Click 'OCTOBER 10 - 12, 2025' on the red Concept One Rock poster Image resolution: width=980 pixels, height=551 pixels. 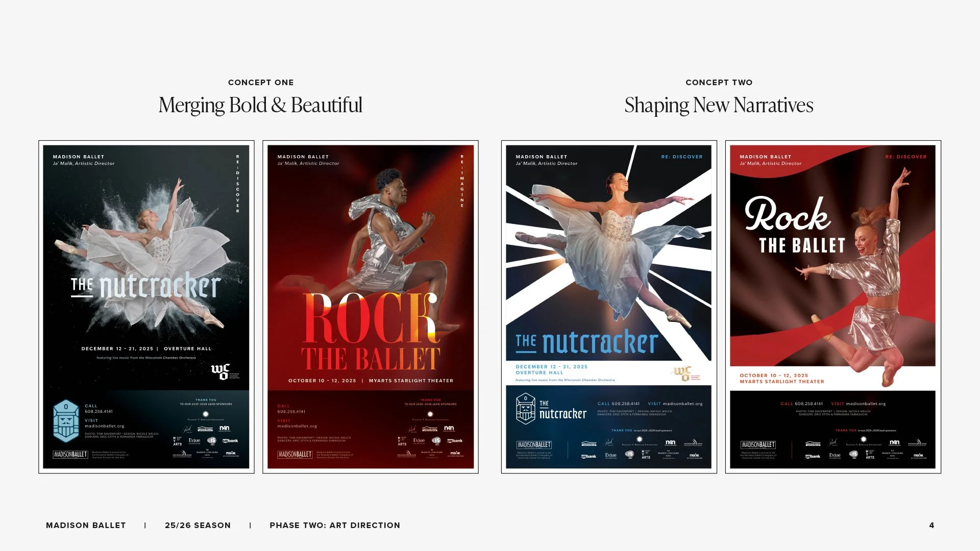coord(322,381)
